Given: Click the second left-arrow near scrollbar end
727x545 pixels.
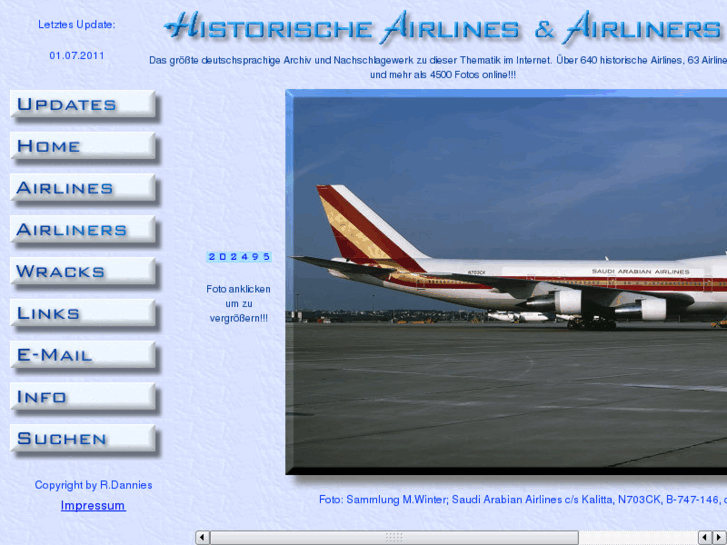Looking at the screenshot, I should [x=705, y=538].
